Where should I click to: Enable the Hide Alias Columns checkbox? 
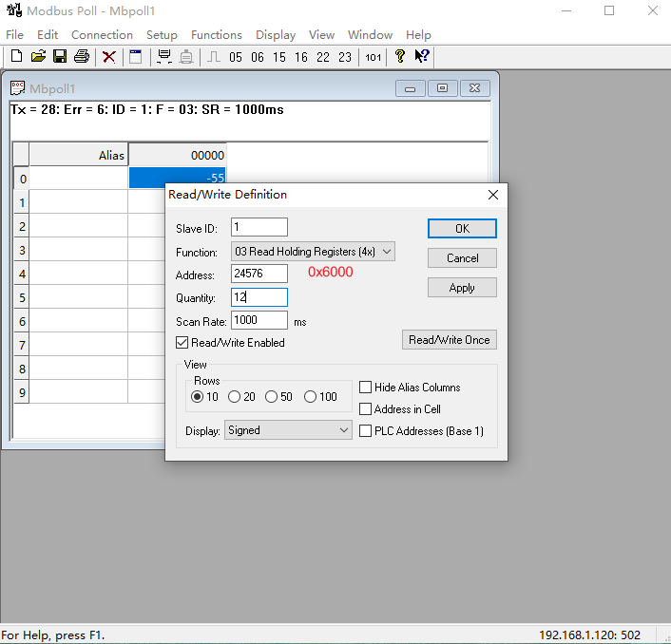click(x=366, y=388)
